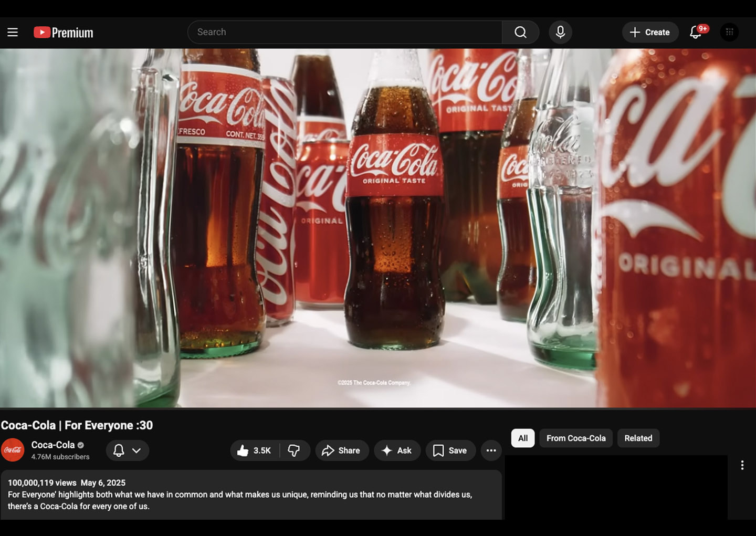Click the Create button
This screenshot has height=536, width=756.
tap(649, 33)
